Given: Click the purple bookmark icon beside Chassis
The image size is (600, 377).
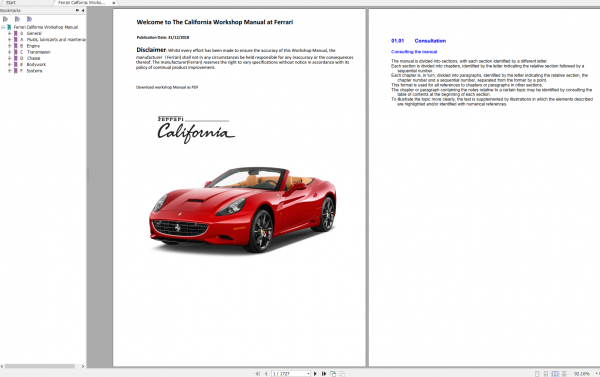Looking at the screenshot, I should [x=16, y=58].
